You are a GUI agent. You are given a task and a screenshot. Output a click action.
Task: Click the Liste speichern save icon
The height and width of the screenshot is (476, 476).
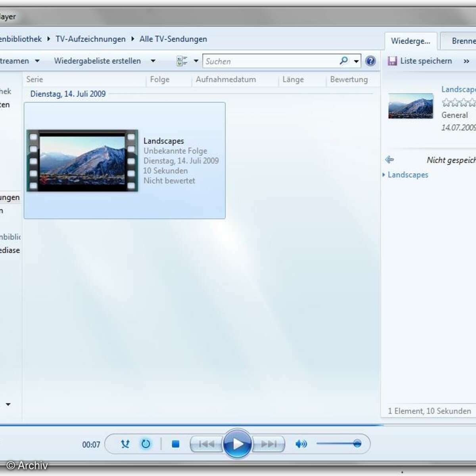tap(393, 61)
